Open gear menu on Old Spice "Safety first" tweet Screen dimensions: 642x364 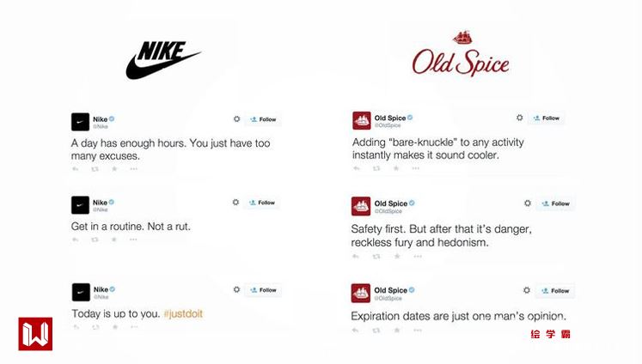coord(528,203)
